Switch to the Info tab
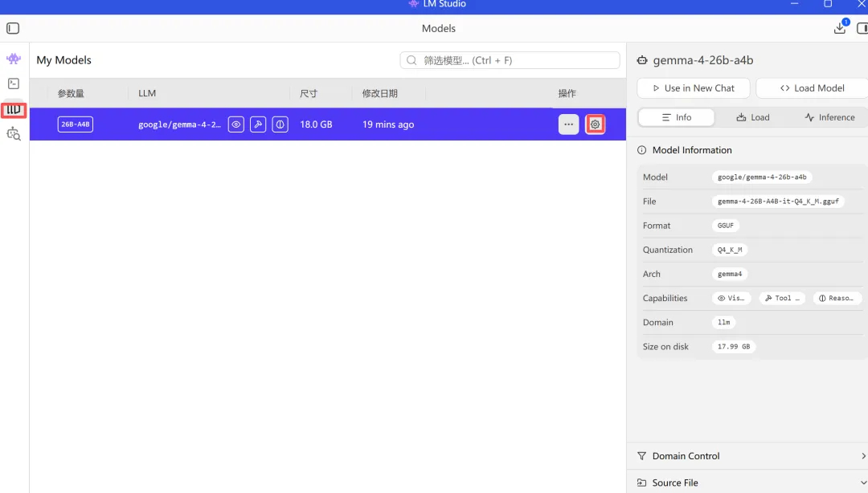This screenshot has height=493, width=868. click(x=677, y=117)
